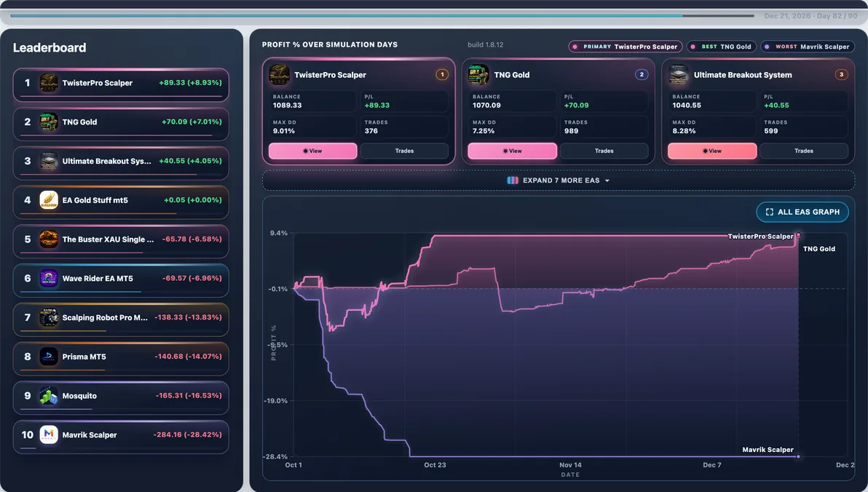Click the Wave Rider EA MT5 icon

(x=49, y=278)
